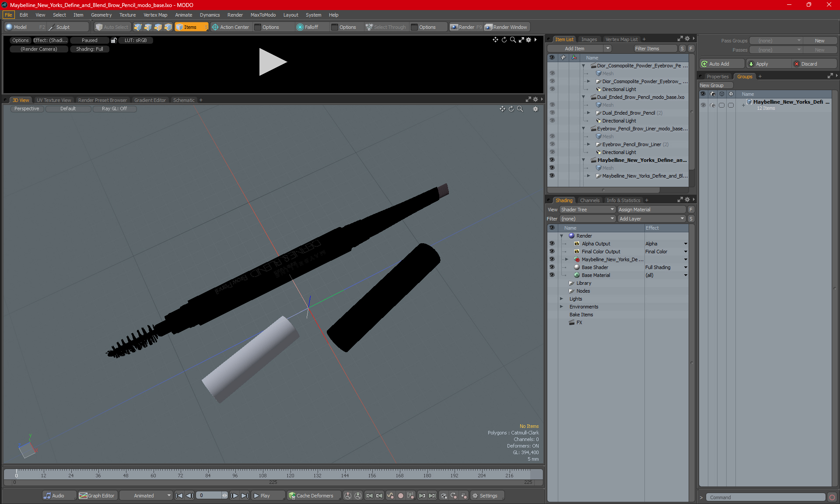Collapse Maybelline_New_Yorks scene in Item List
Image resolution: width=840 pixels, height=504 pixels.
click(x=583, y=160)
